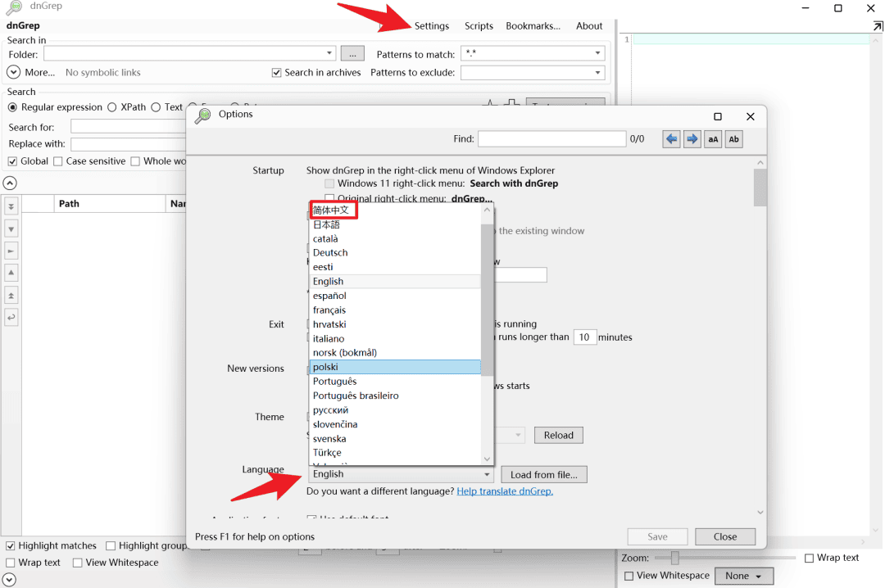This screenshot has height=588, width=885.
Task: Click the Options dialog magnifier icon
Action: tap(202, 115)
